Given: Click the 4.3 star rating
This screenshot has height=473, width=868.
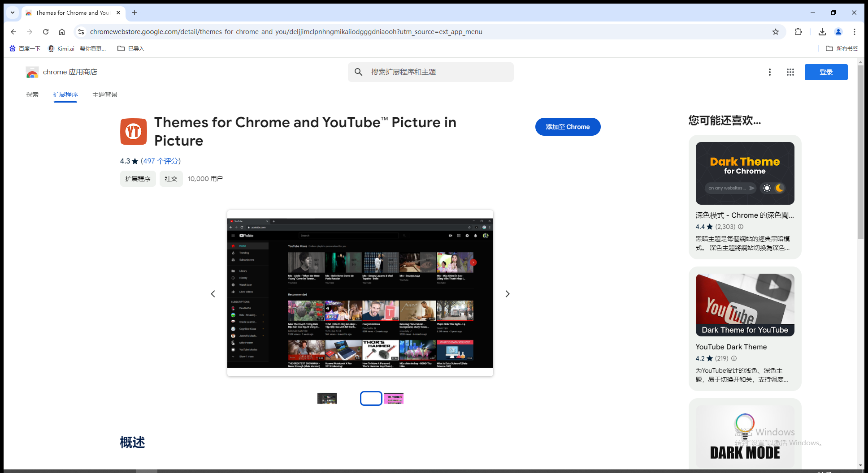Looking at the screenshot, I should [129, 161].
